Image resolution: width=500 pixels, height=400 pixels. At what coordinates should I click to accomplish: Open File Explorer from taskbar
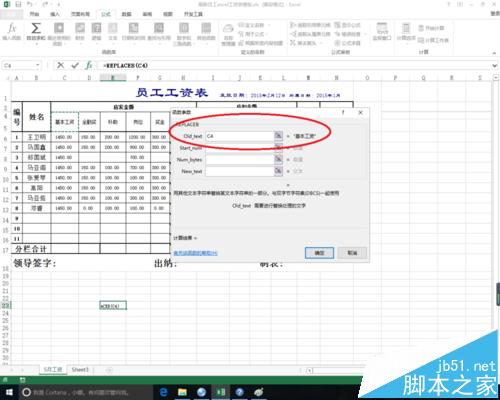(x=182, y=392)
